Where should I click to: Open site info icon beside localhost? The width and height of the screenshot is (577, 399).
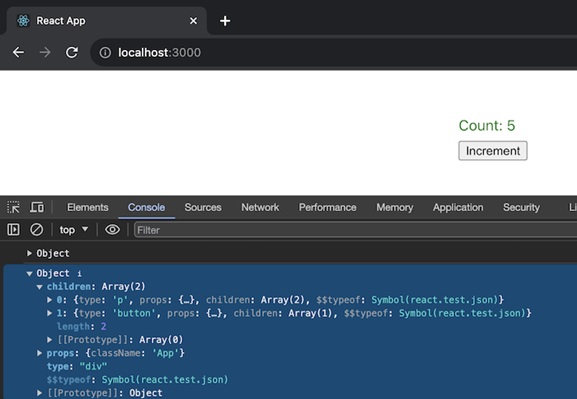pos(105,53)
